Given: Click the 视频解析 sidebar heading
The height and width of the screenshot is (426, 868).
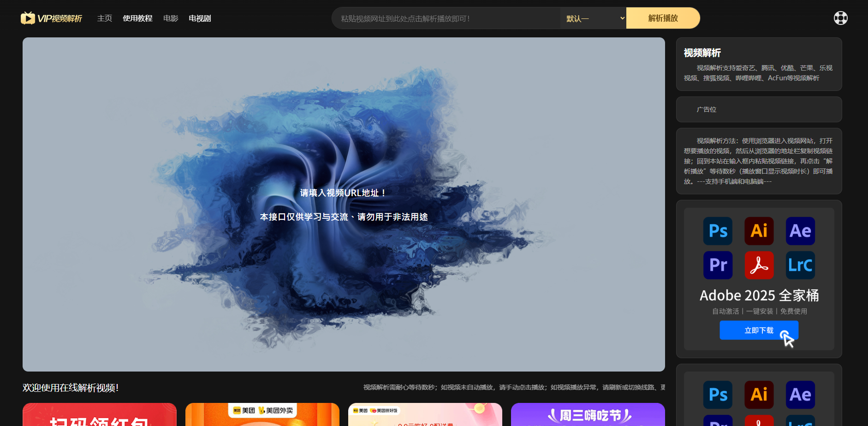Looking at the screenshot, I should pyautogui.click(x=702, y=53).
